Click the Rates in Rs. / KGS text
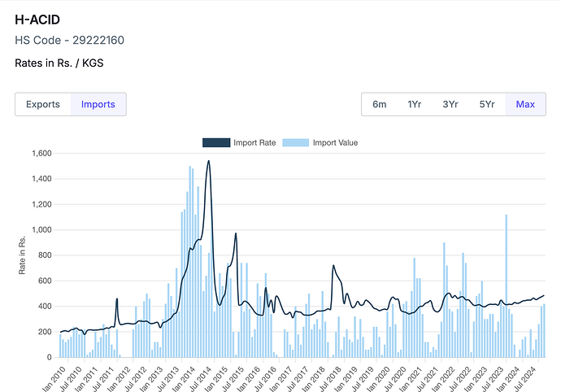Screen dimensions: 561x392 (x=59, y=63)
